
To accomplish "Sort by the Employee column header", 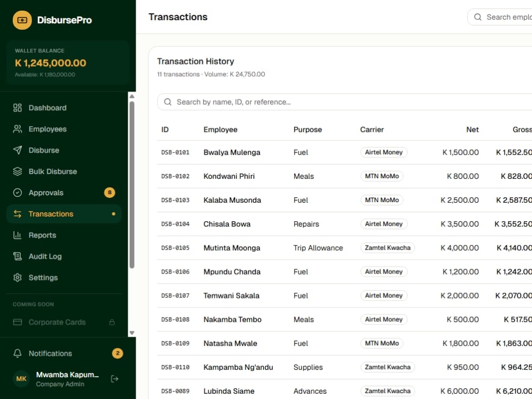I will (x=220, y=130).
